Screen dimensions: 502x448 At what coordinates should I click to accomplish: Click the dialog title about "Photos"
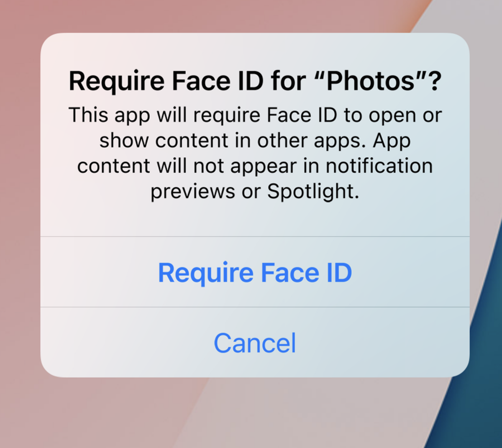(255, 81)
